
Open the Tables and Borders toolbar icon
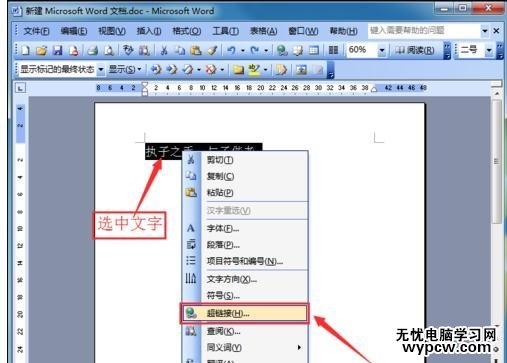pos(298,50)
